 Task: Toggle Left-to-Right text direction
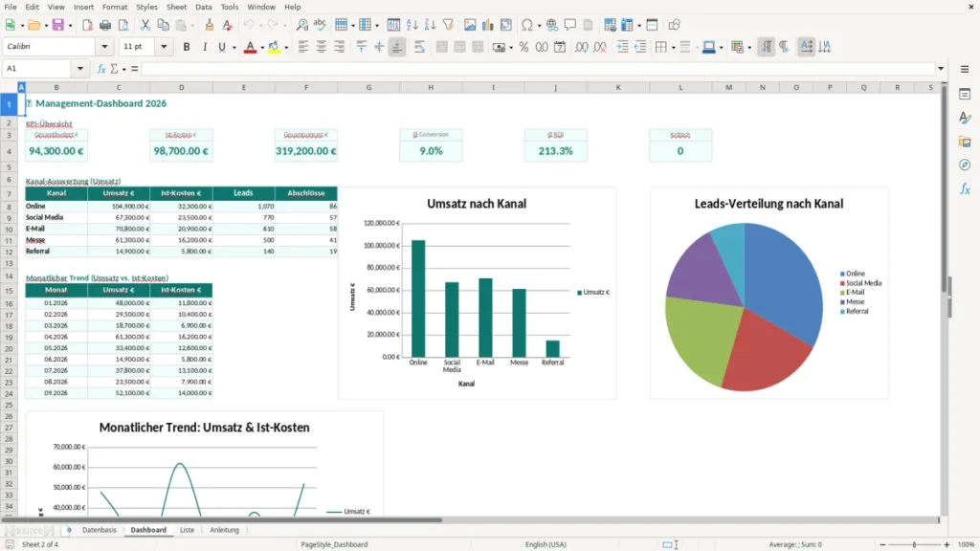click(x=767, y=47)
